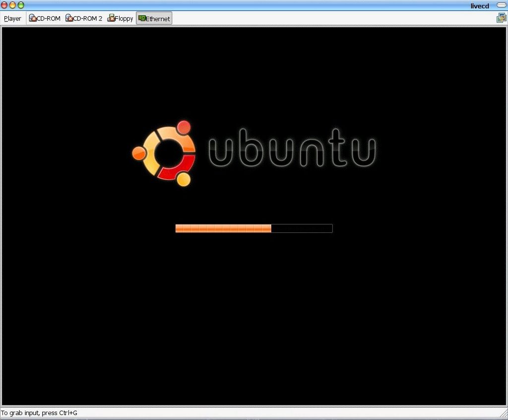Toggle the CD-ROM 2 device button

pos(83,18)
